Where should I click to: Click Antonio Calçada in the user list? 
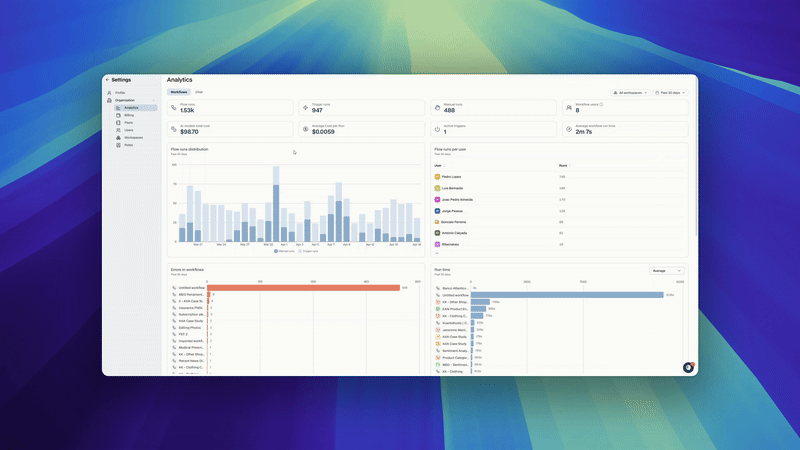454,233
